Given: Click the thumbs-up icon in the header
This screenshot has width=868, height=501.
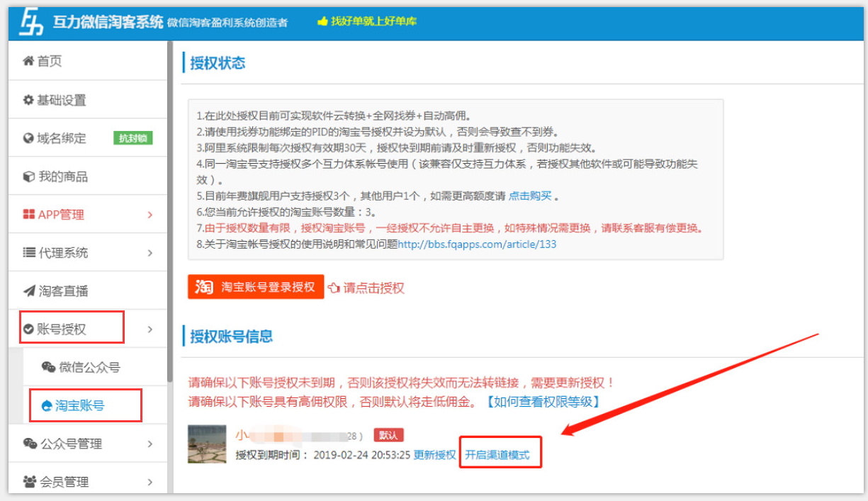Looking at the screenshot, I should click(x=322, y=21).
